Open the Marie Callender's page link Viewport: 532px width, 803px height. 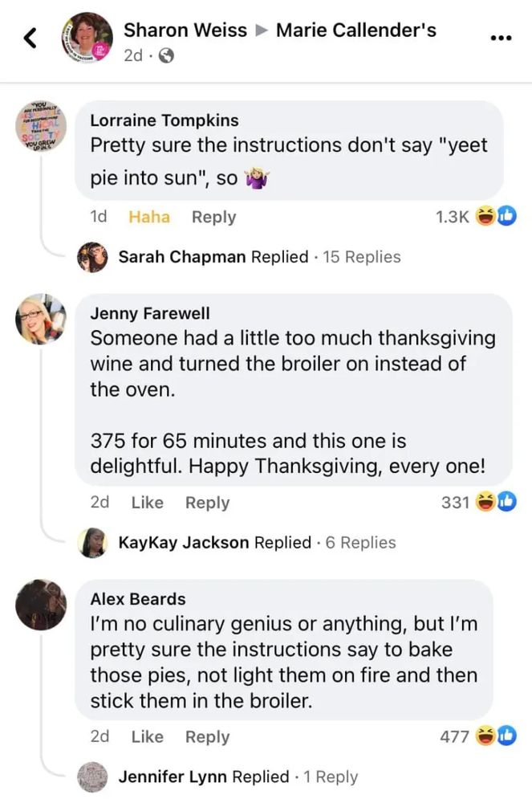click(x=356, y=31)
